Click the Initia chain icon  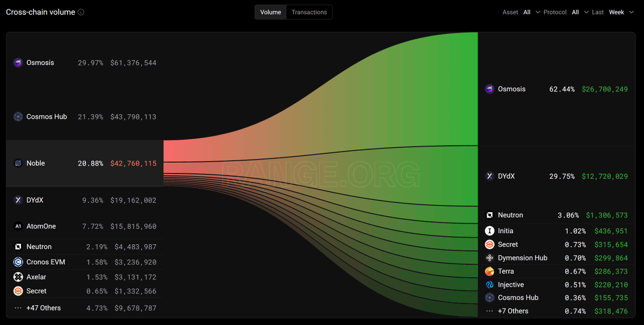pyautogui.click(x=489, y=231)
